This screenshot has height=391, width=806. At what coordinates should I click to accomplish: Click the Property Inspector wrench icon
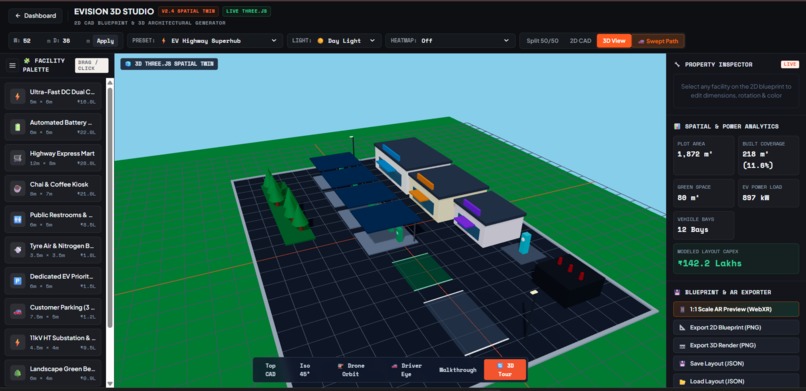coord(677,65)
